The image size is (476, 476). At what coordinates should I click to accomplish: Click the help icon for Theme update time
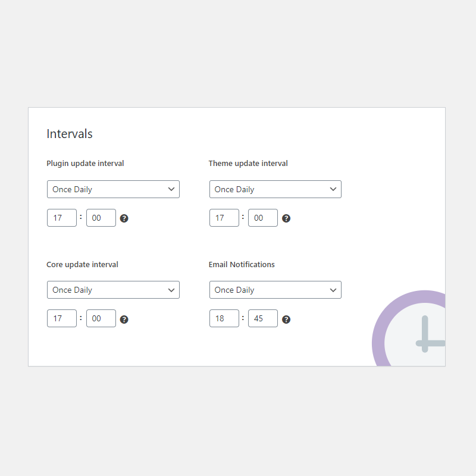[x=286, y=218]
